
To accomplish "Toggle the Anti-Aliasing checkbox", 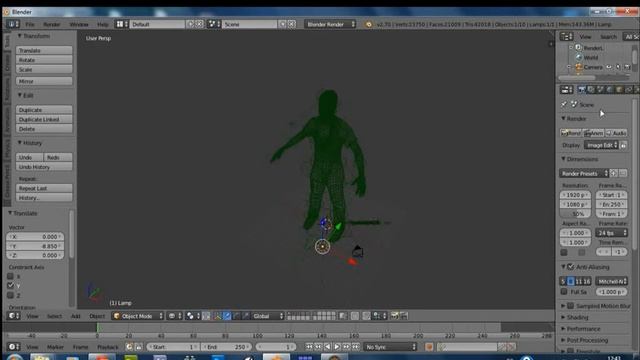I will point(571,267).
